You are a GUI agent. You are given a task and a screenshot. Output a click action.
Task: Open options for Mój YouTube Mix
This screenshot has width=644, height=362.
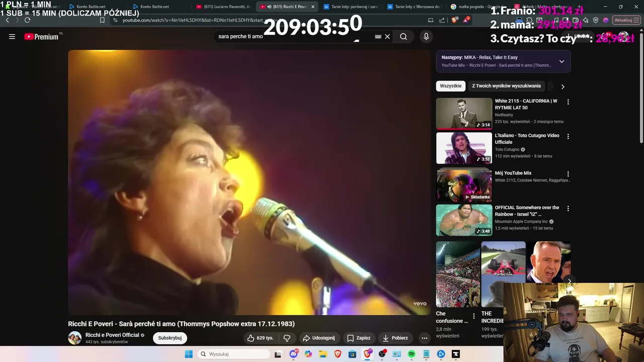coord(568,174)
